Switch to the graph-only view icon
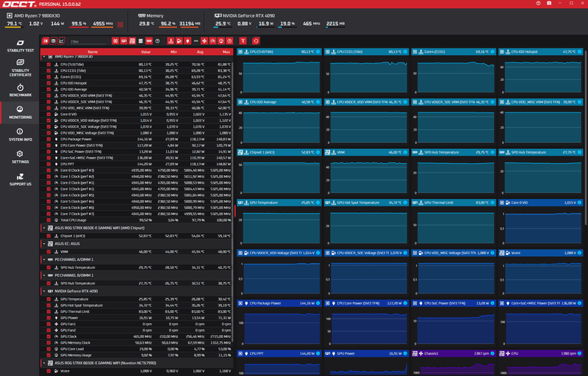 62,41
